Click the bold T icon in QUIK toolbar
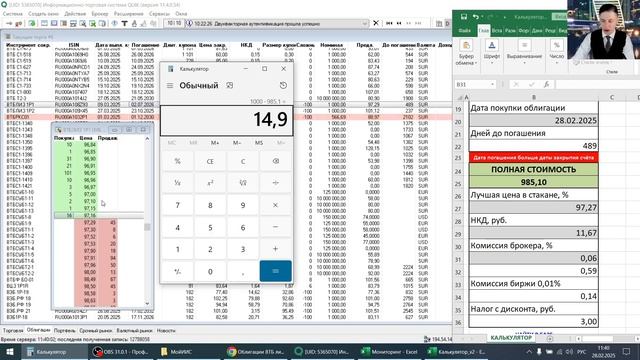The height and width of the screenshot is (360, 640). pos(124,24)
